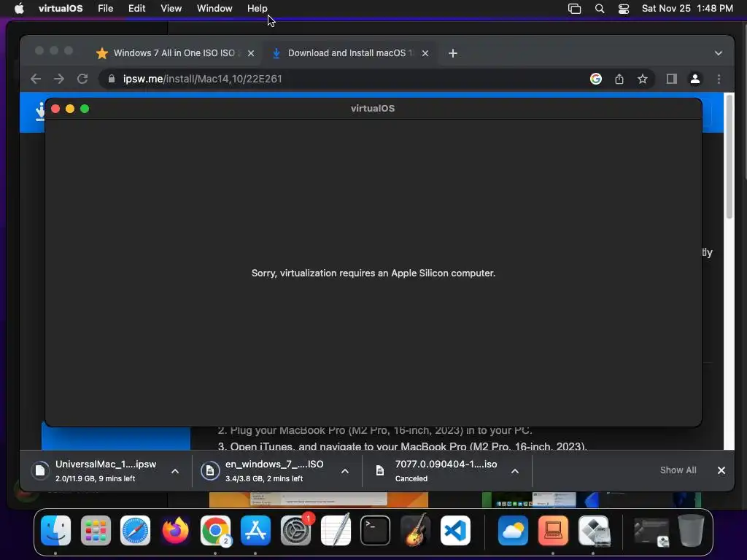Open the Help menu

point(258,8)
